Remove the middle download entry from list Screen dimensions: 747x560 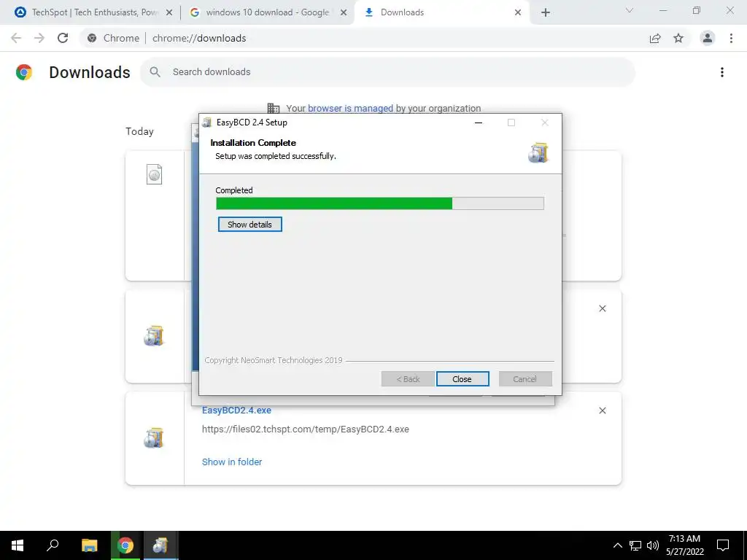tap(602, 308)
